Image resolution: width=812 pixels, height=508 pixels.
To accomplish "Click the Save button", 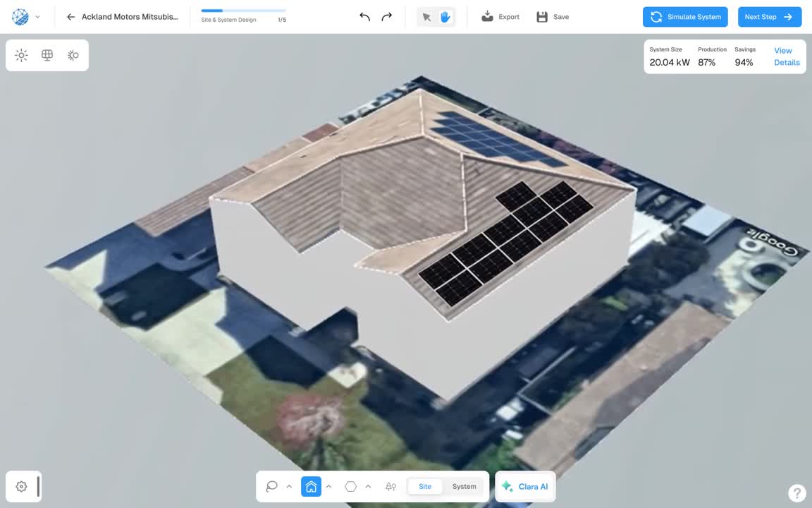I will coord(553,17).
